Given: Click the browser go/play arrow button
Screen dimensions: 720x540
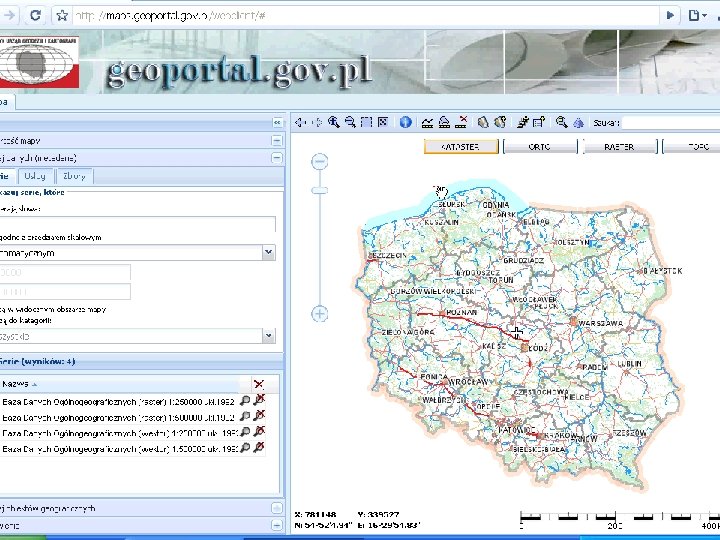Looking at the screenshot, I should click(670, 16).
